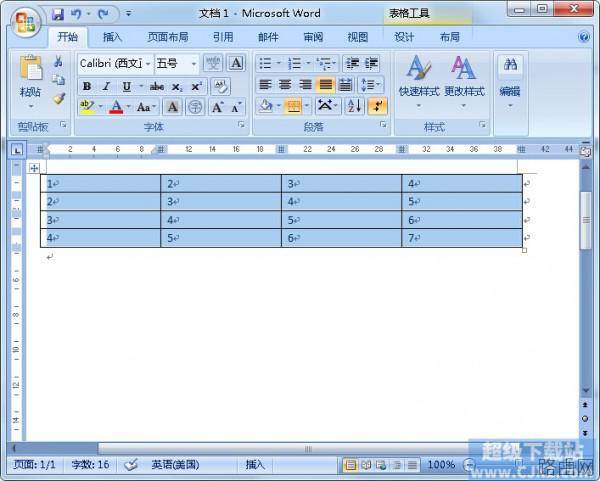Click the spelling check status icon
600x481 pixels.
coord(131,465)
